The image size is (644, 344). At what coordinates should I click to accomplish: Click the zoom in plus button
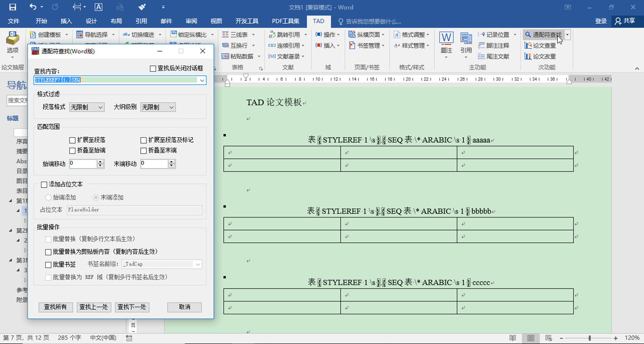click(x=616, y=338)
